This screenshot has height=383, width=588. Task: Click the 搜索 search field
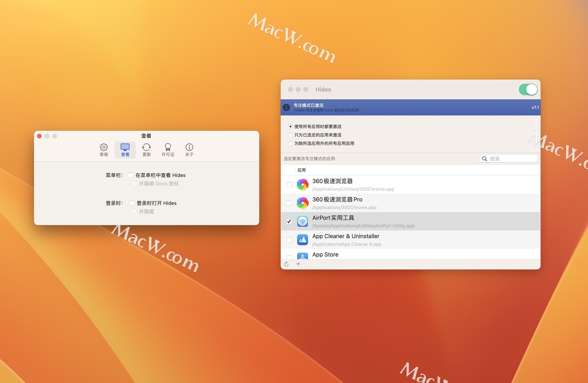pos(508,159)
